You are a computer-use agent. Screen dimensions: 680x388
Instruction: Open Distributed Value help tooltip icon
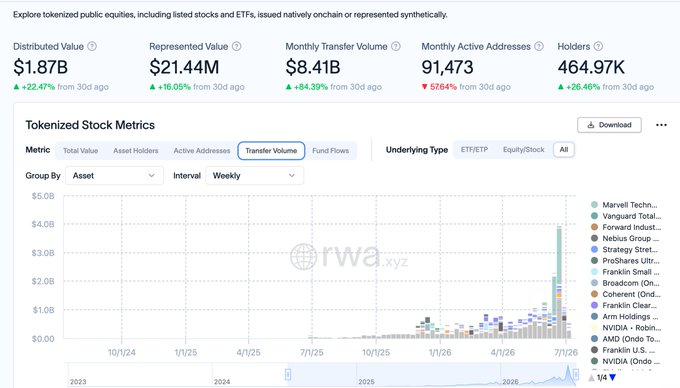pos(92,46)
